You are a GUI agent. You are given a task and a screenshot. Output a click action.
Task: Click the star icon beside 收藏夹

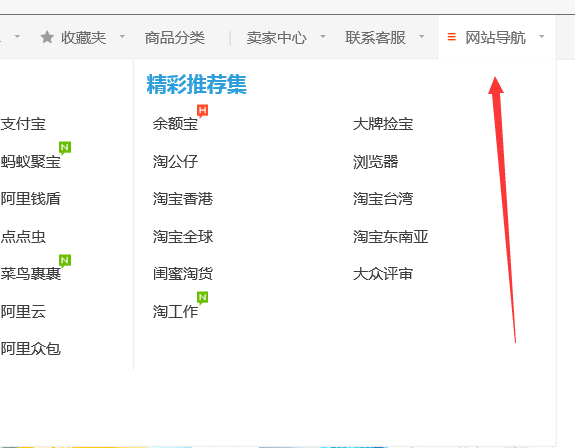(47, 37)
